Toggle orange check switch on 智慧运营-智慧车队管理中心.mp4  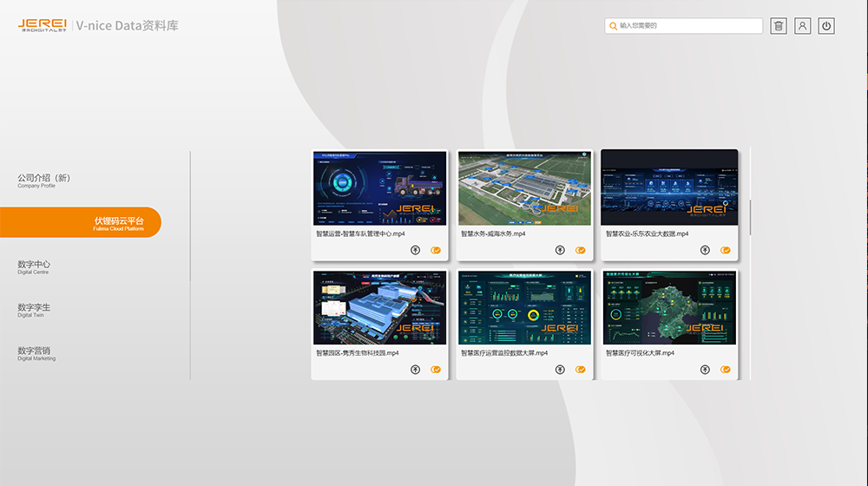pyautogui.click(x=436, y=250)
